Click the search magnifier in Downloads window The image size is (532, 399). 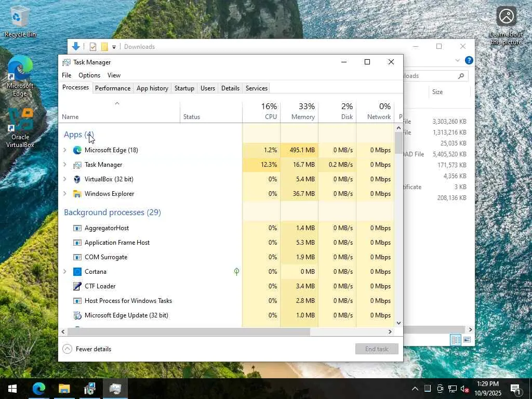(461, 76)
